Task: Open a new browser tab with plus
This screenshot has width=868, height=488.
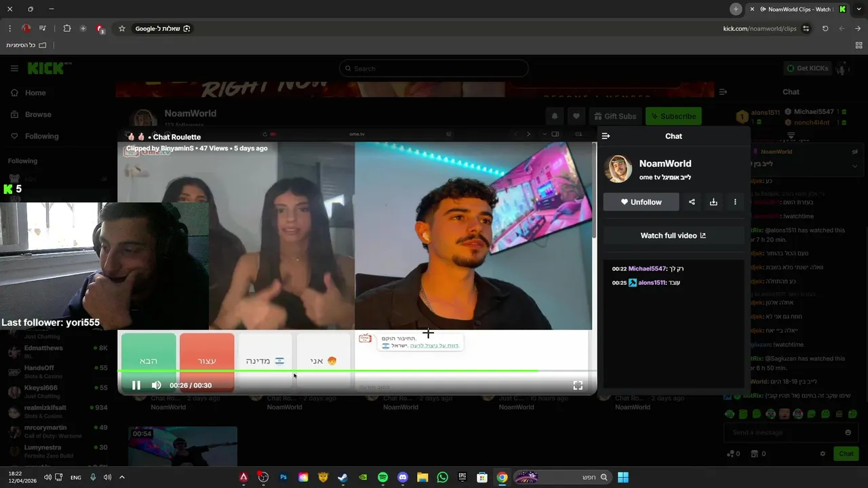Action: (x=736, y=9)
